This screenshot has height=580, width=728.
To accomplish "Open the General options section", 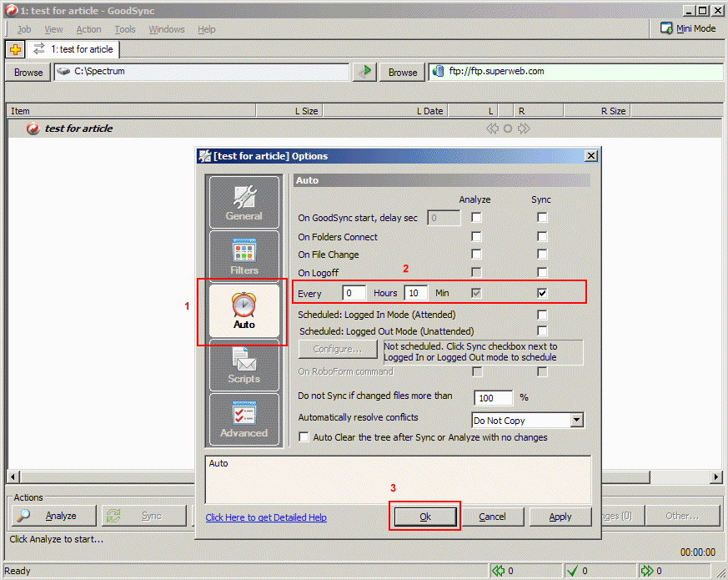I will click(x=244, y=202).
